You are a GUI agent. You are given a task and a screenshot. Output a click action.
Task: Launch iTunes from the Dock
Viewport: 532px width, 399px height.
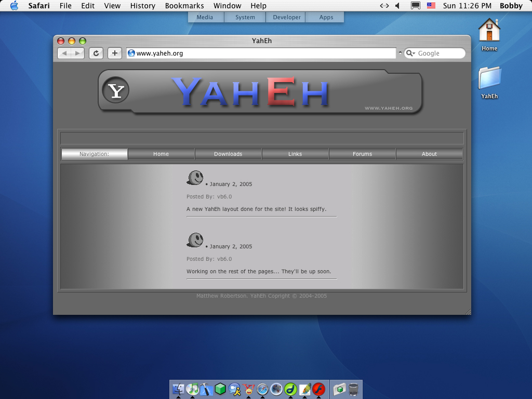coord(192,389)
